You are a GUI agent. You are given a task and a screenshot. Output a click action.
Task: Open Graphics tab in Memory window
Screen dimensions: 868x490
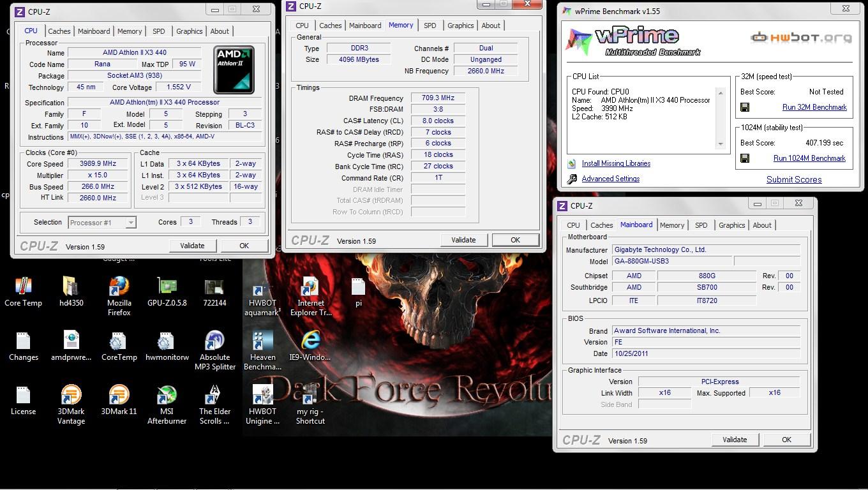tap(461, 26)
